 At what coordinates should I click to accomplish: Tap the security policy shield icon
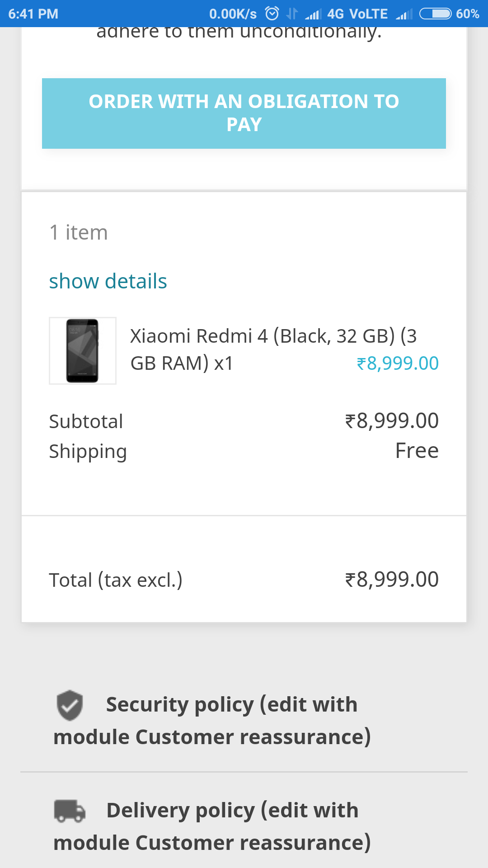click(x=70, y=705)
